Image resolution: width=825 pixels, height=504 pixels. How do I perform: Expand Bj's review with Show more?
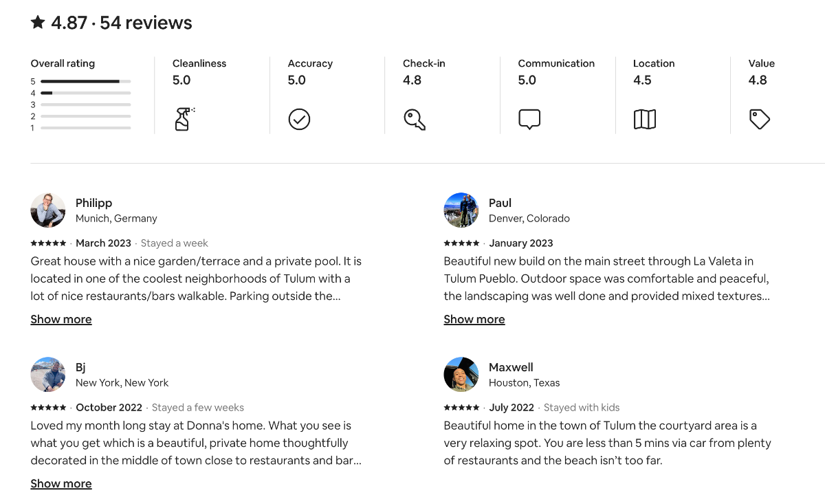[x=61, y=483]
